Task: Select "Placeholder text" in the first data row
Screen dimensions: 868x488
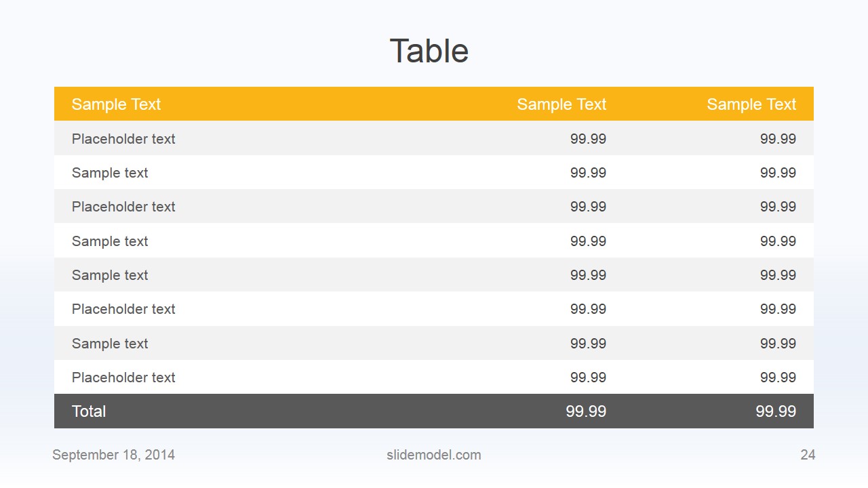Action: [123, 139]
